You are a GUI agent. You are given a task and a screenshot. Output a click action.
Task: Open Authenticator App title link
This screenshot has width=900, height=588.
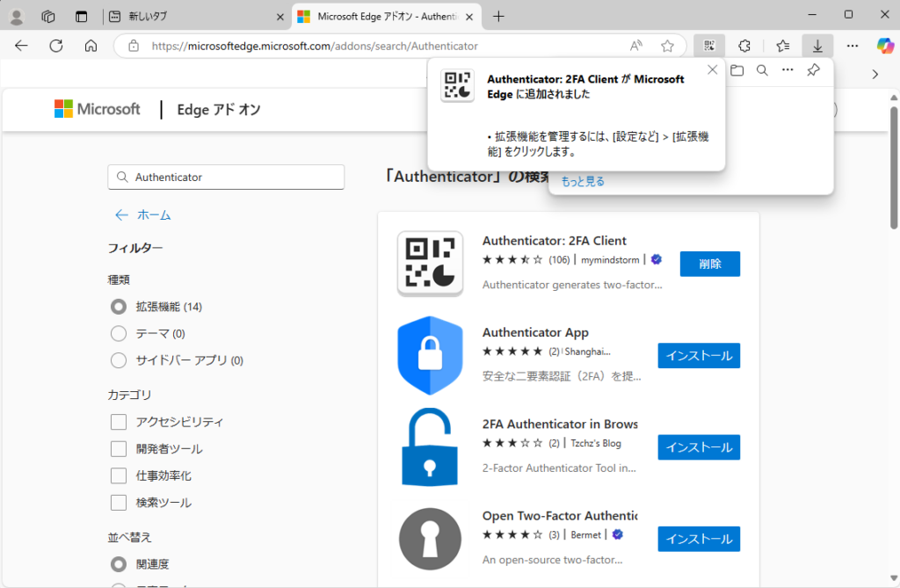click(x=535, y=332)
